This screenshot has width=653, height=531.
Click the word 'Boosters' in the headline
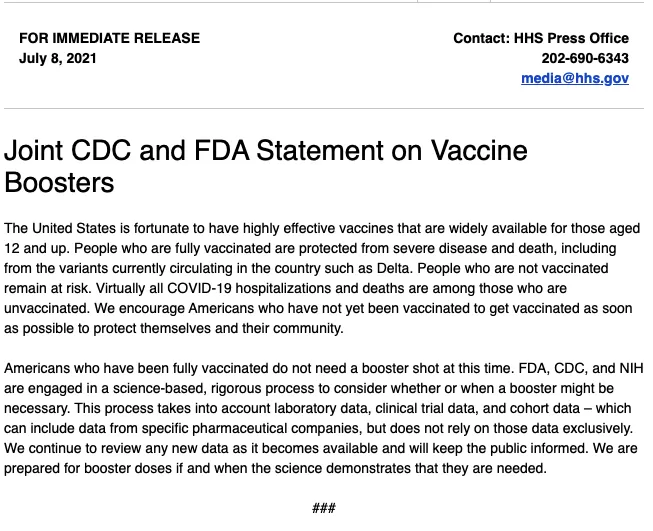[59, 182]
